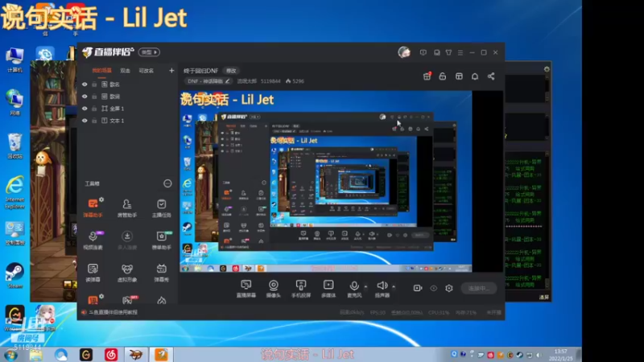
Task: Hide the 歌名 layer
Action: [85, 84]
